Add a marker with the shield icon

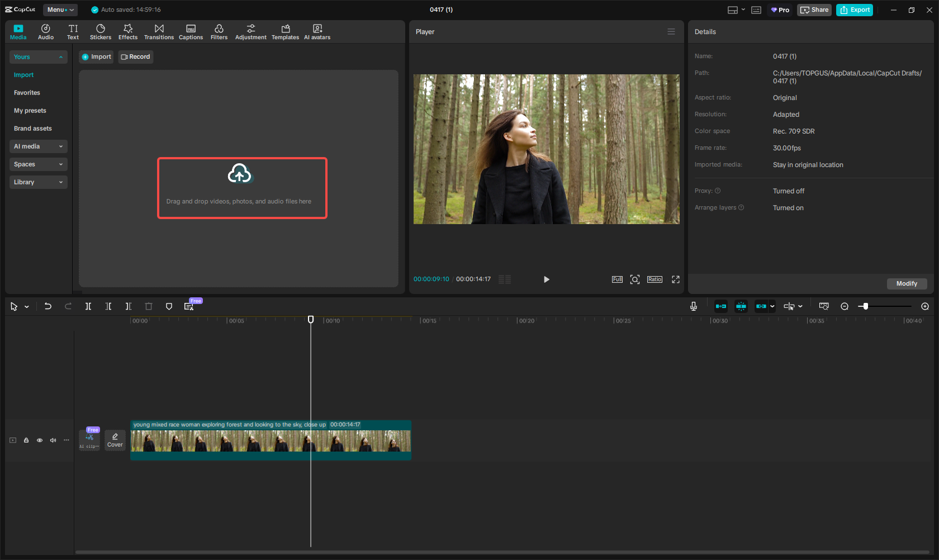169,306
